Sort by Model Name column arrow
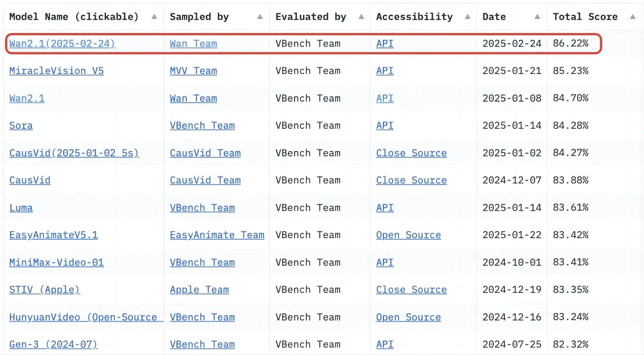644x355 pixels. [154, 17]
